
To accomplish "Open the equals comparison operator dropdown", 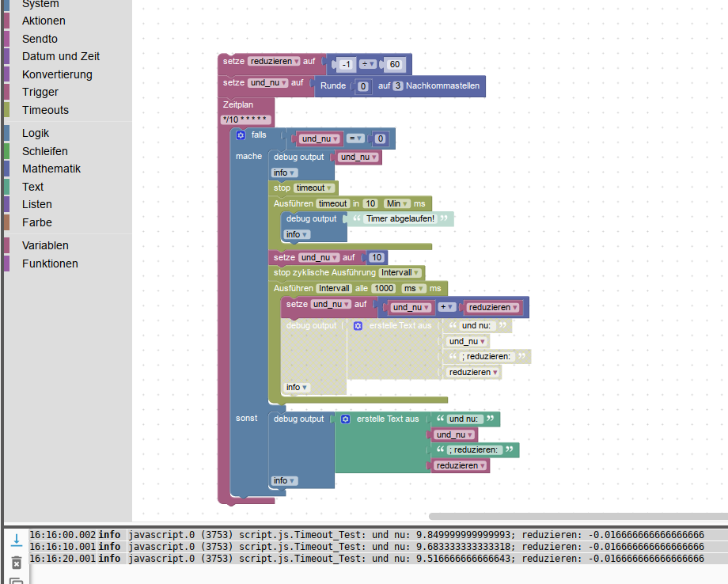I will click(x=355, y=138).
